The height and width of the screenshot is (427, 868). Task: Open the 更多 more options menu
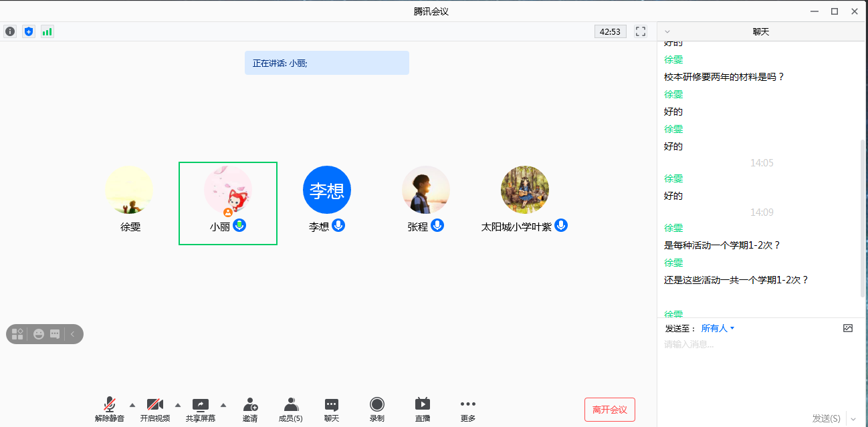coord(468,409)
